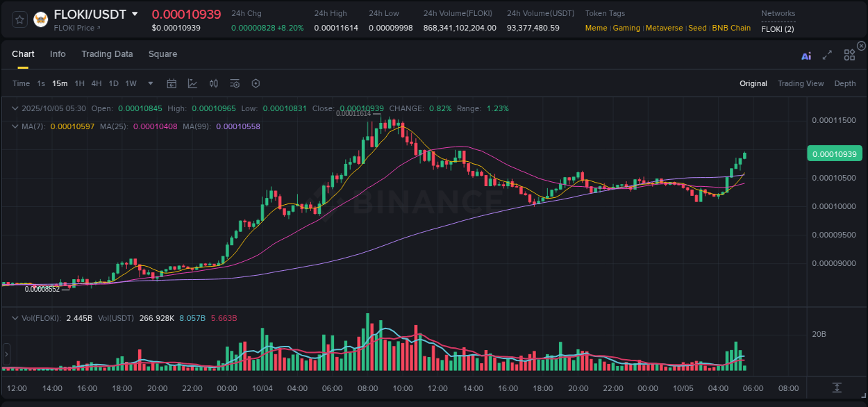Select the Original chart mode

point(753,83)
